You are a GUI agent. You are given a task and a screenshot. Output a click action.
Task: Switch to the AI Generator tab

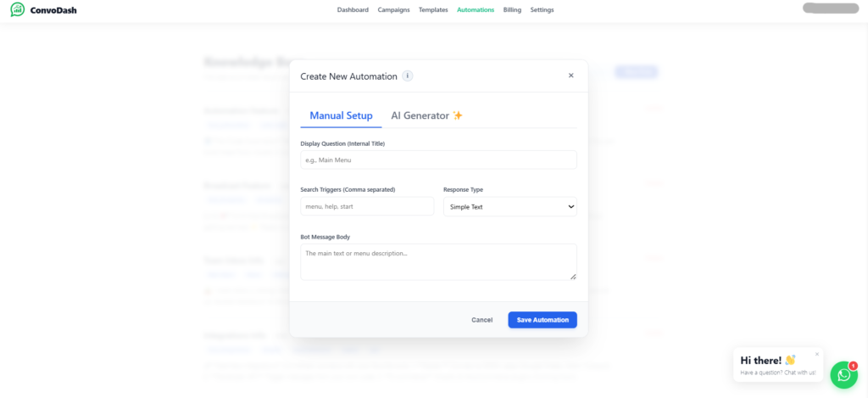click(426, 115)
